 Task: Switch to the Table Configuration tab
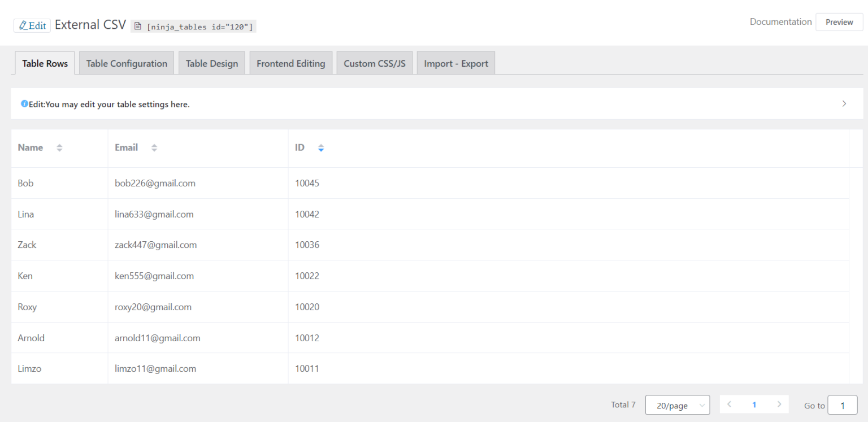126,63
